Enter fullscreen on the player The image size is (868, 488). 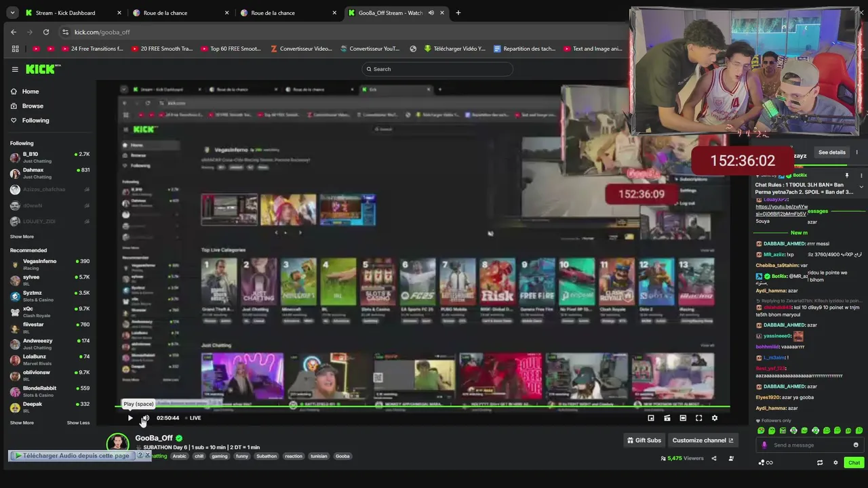tap(698, 418)
